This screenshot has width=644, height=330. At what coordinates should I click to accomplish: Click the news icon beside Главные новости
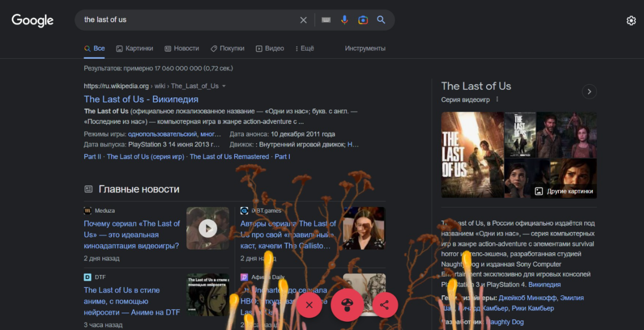[88, 189]
